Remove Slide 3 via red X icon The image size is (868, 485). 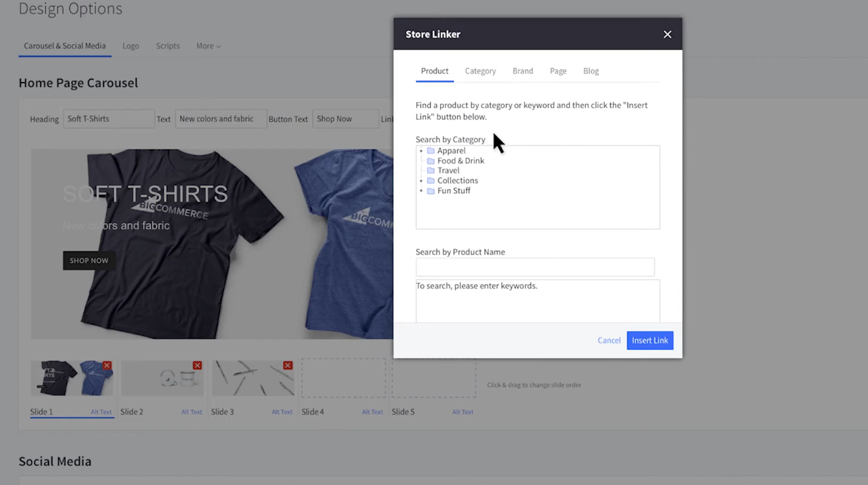[288, 365]
